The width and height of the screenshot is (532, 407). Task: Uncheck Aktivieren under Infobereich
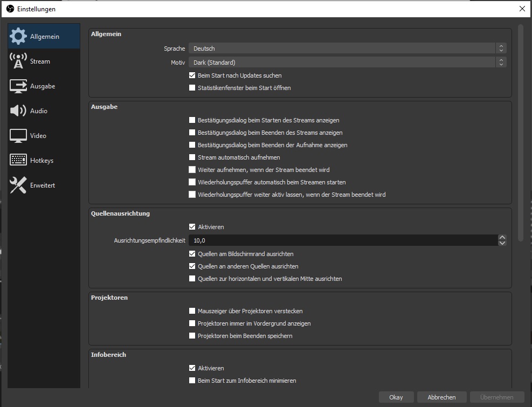[x=192, y=368]
